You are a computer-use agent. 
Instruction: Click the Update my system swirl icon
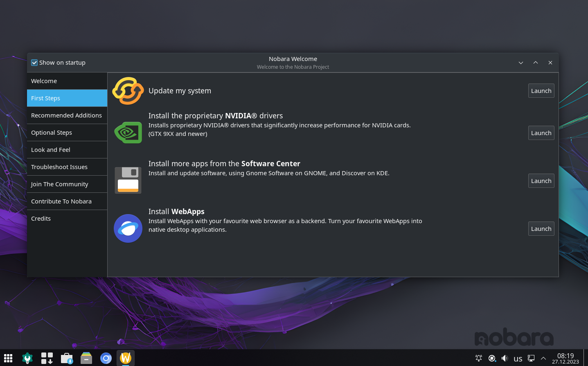pos(128,91)
